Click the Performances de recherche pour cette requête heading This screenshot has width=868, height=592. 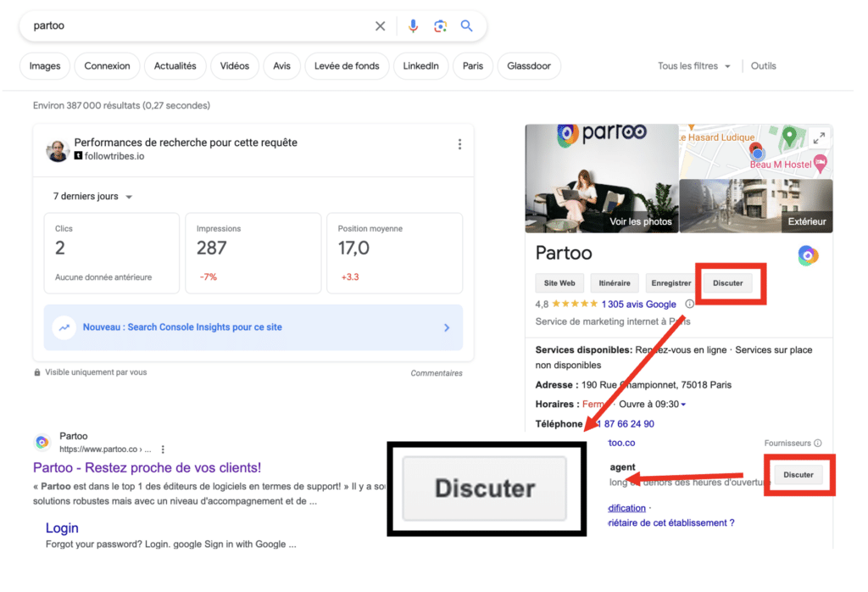pos(186,142)
